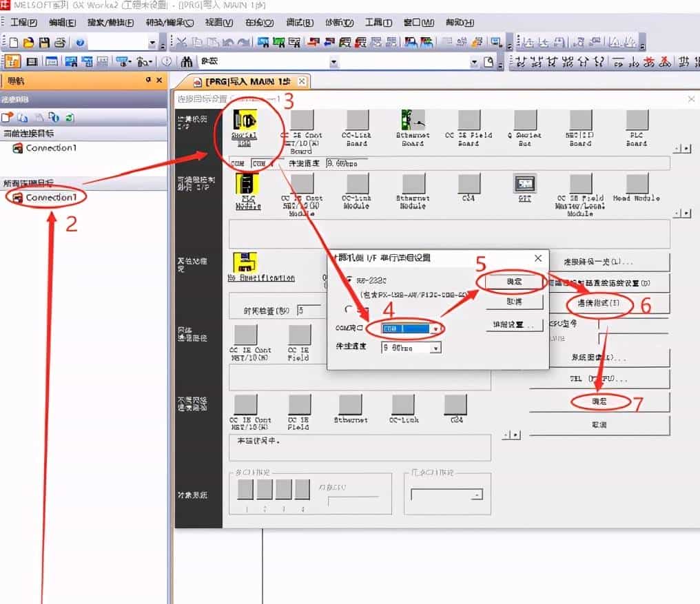Select the RS-232C radio button

coord(349,280)
